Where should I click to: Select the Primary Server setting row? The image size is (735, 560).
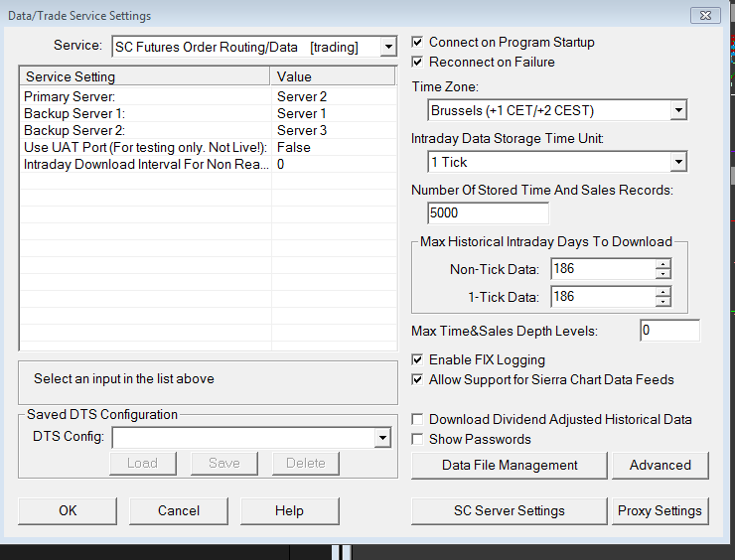coord(209,96)
